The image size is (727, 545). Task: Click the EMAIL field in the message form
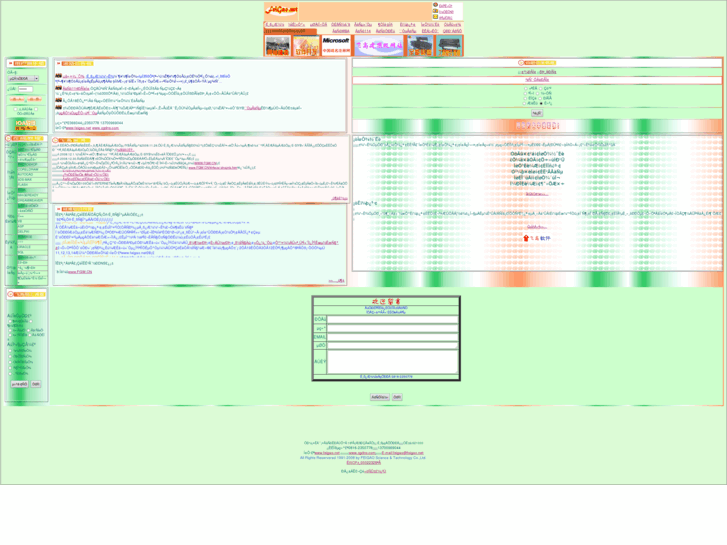tap(392, 337)
